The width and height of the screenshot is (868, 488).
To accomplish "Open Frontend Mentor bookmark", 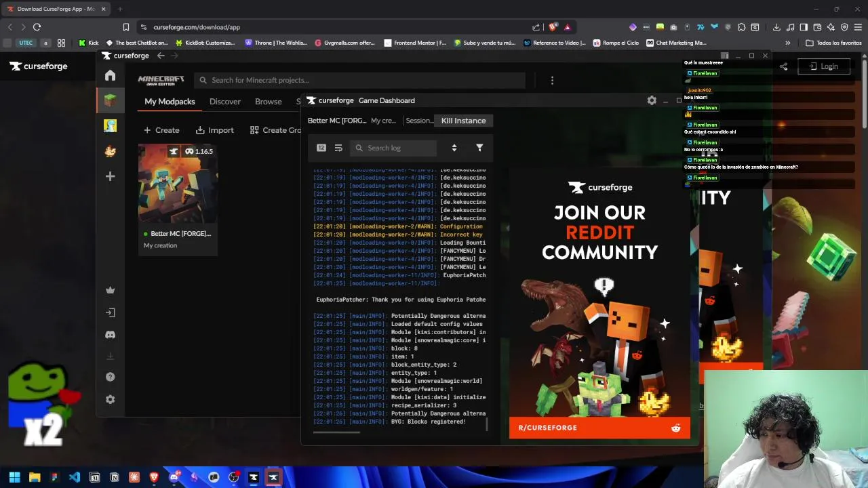I will coord(415,43).
